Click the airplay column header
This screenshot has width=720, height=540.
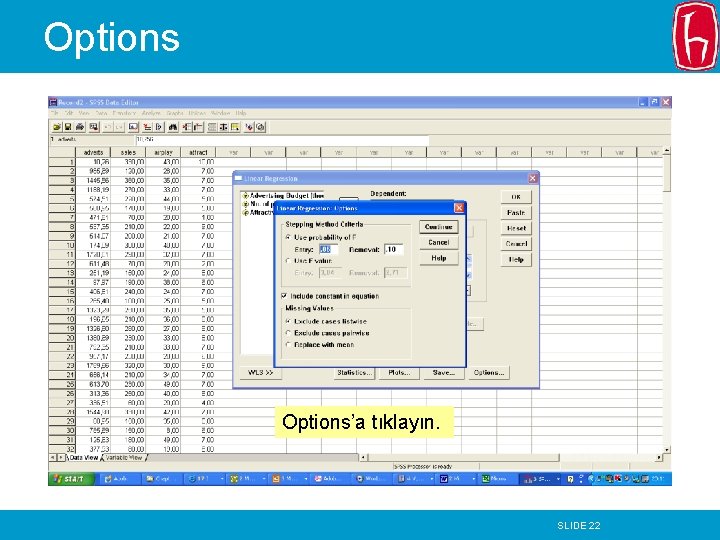click(x=163, y=152)
